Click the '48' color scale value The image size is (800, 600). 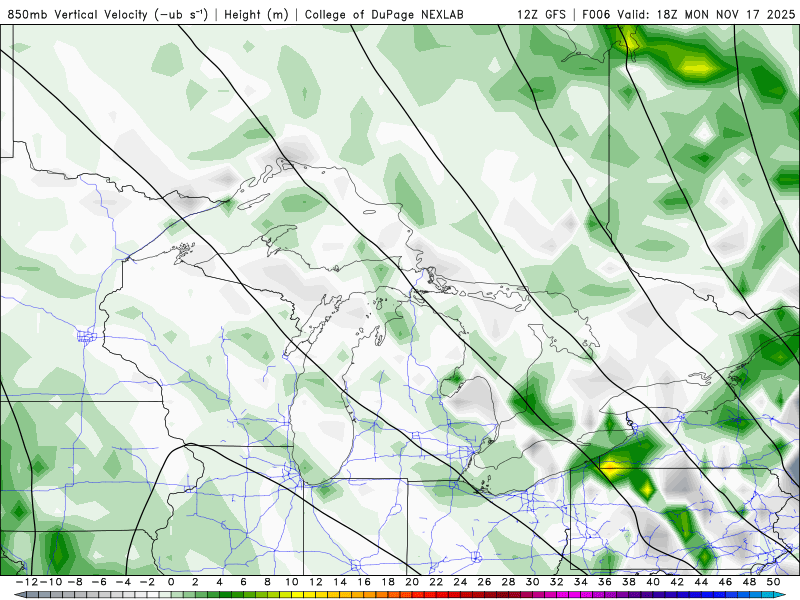[749, 582]
